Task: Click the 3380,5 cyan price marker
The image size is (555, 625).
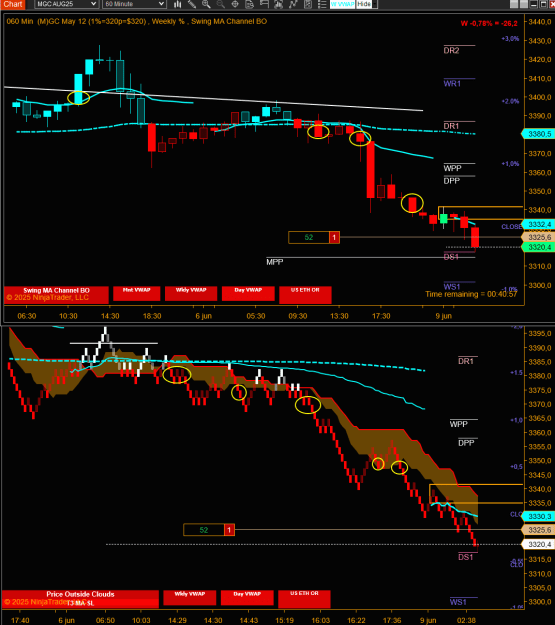Action: click(539, 134)
